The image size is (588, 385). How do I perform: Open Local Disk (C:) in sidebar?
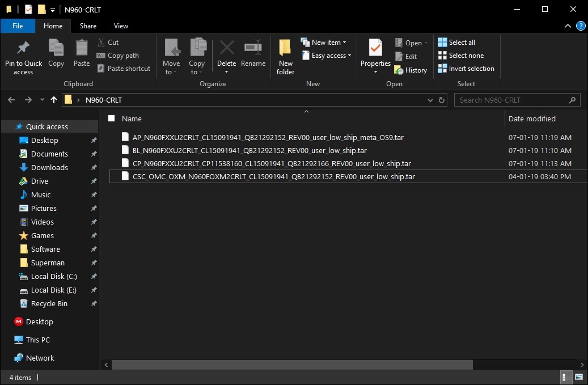click(x=54, y=276)
